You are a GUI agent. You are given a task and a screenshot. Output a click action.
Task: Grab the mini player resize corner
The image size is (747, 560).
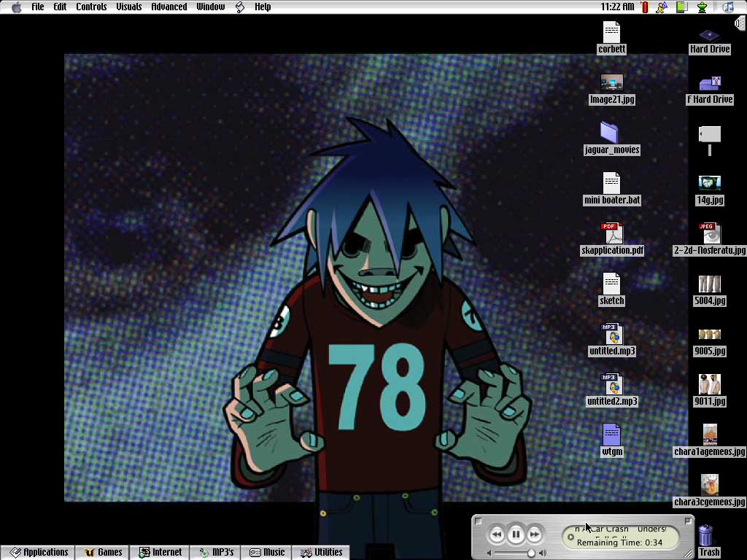(x=689, y=554)
